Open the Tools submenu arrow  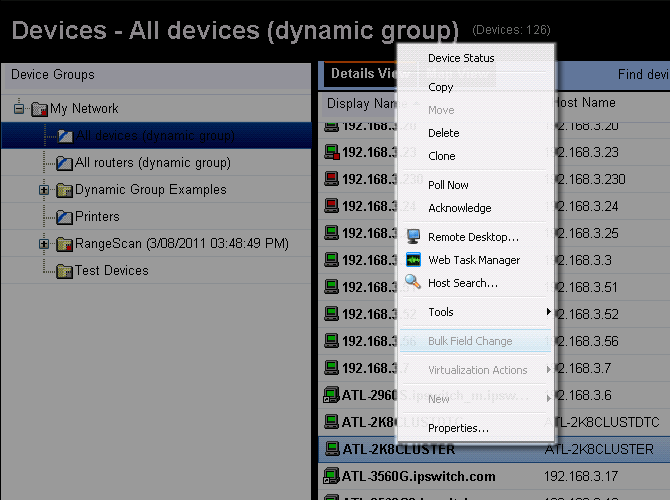[x=548, y=312]
